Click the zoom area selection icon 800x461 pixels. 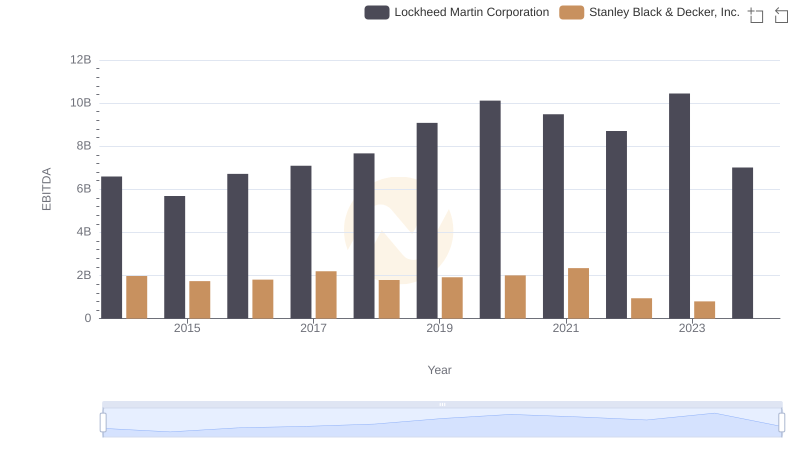tap(756, 15)
